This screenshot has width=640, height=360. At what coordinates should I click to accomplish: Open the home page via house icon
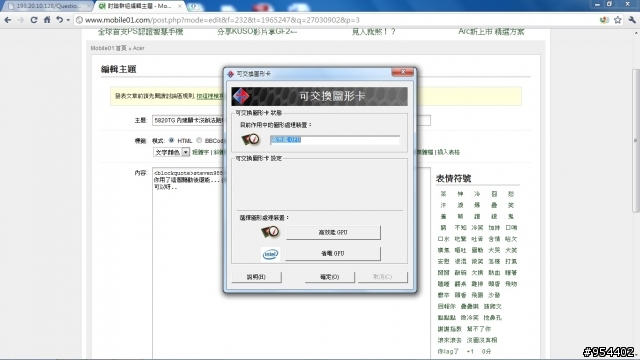[47, 20]
